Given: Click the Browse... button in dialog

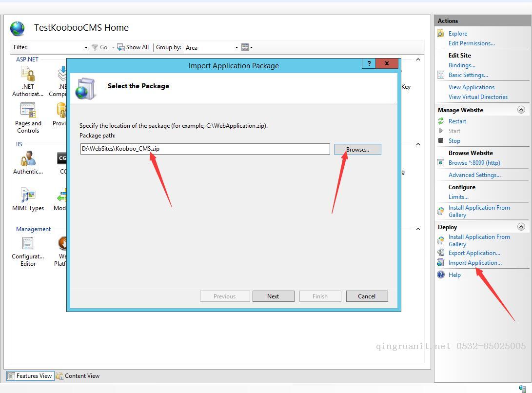Looking at the screenshot, I should (357, 149).
